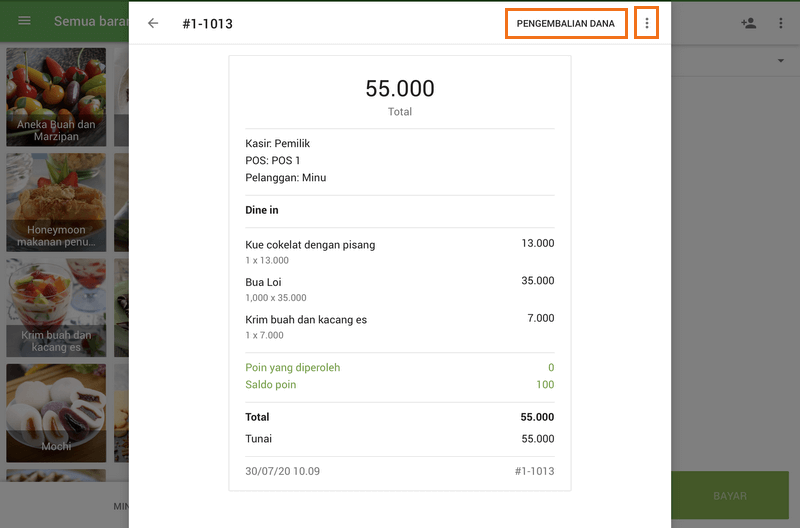This screenshot has height=528, width=800.
Task: Click the Kue cokelat dengan pisang receipt line
Action: pyautogui.click(x=399, y=251)
